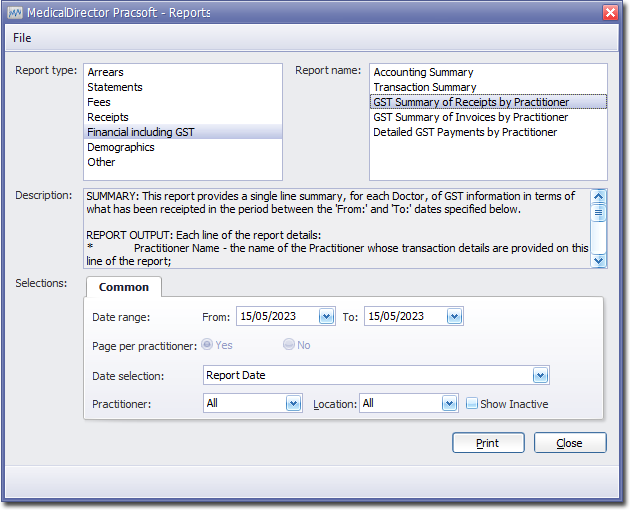Expand the Location dropdown
The image size is (631, 511).
coord(449,403)
